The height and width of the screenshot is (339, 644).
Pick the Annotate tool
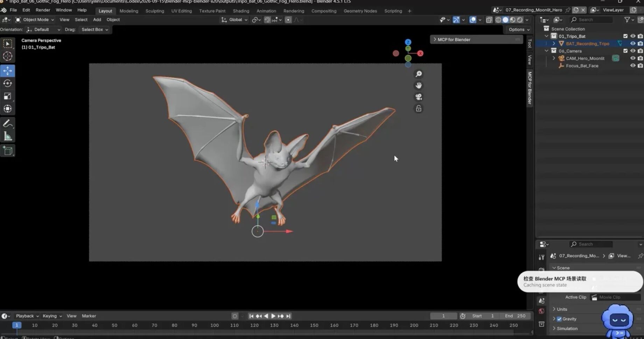pos(7,123)
